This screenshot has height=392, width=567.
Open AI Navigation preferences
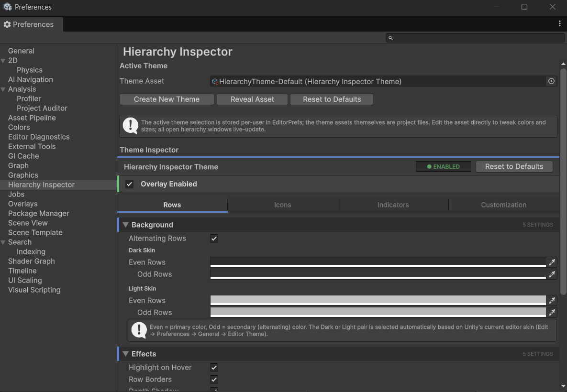30,79
